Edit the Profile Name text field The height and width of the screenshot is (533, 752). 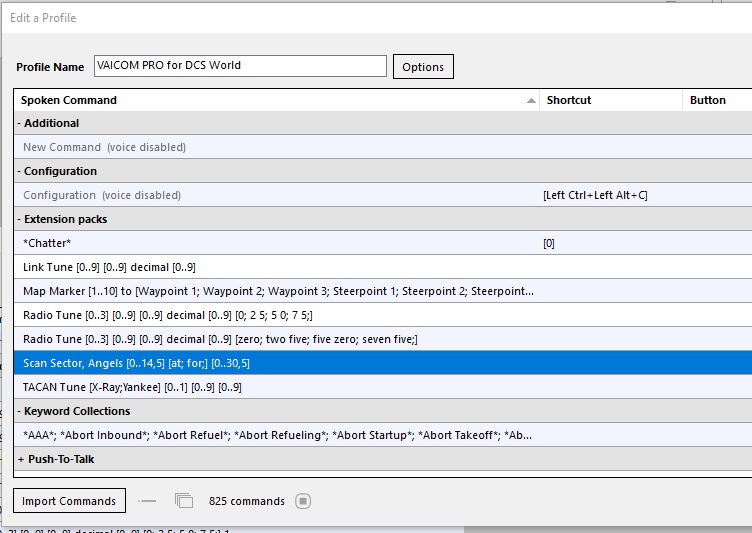pyautogui.click(x=240, y=66)
